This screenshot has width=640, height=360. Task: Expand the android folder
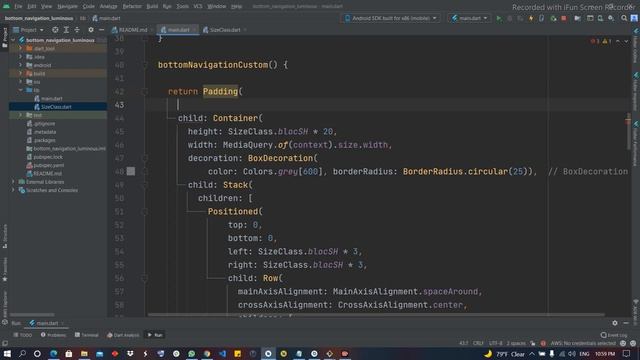[x=20, y=65]
